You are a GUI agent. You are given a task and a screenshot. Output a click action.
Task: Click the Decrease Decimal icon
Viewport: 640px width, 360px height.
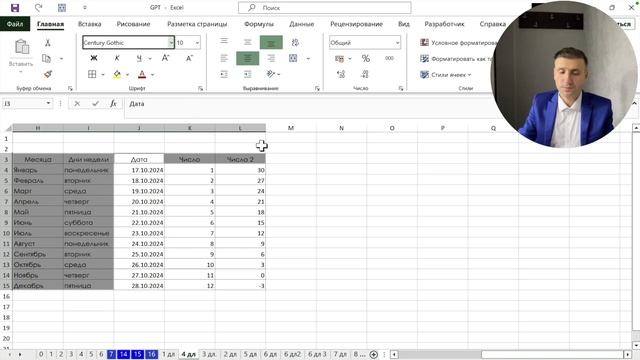[x=365, y=74]
